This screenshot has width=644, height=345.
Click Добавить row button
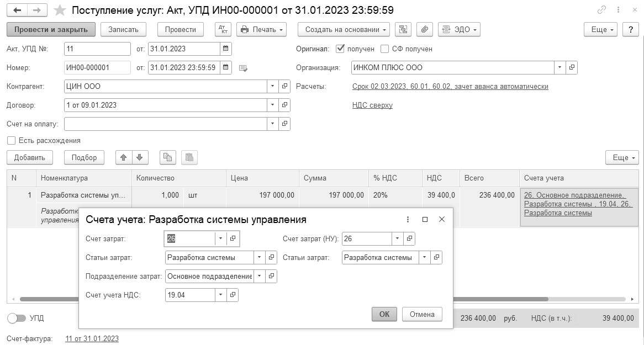tap(30, 157)
